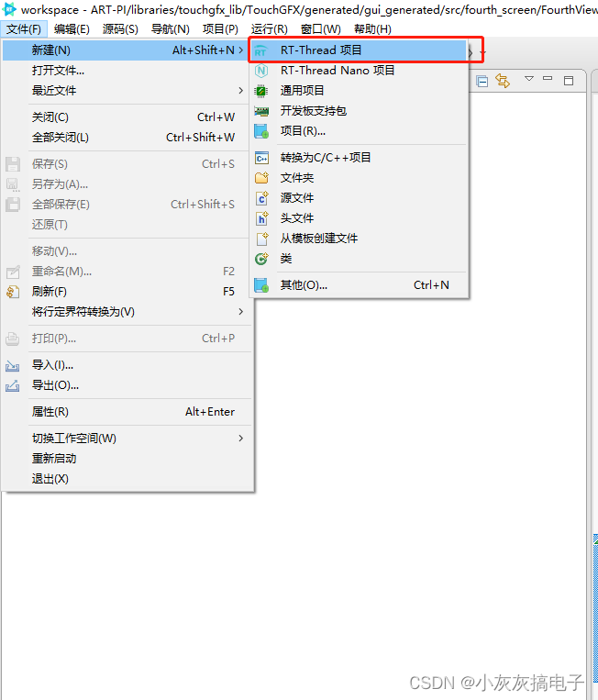Click the icon beside 项目(R)...

(x=261, y=131)
